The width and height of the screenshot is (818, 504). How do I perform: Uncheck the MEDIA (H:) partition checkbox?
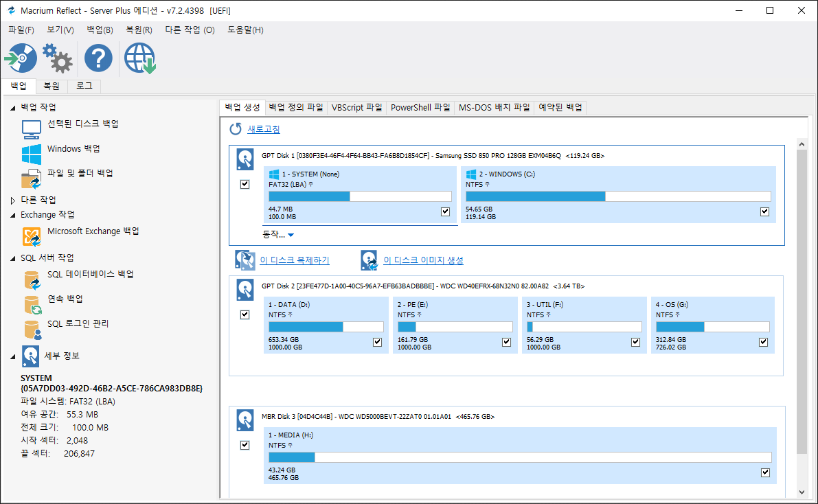(765, 472)
